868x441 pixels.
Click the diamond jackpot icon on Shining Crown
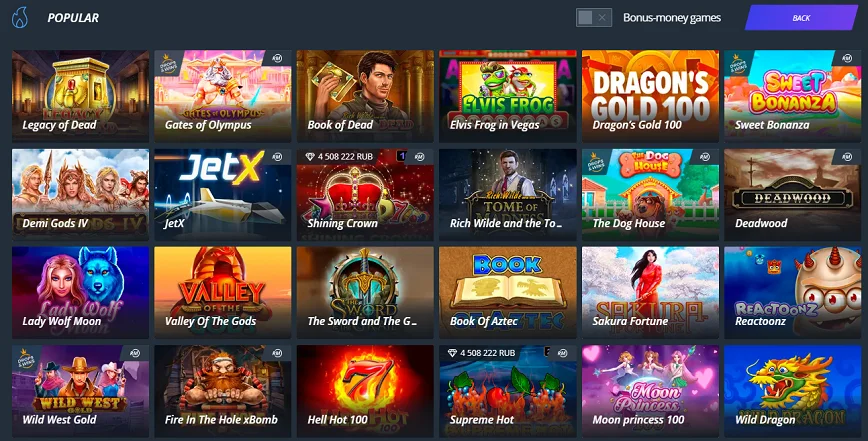click(x=310, y=157)
